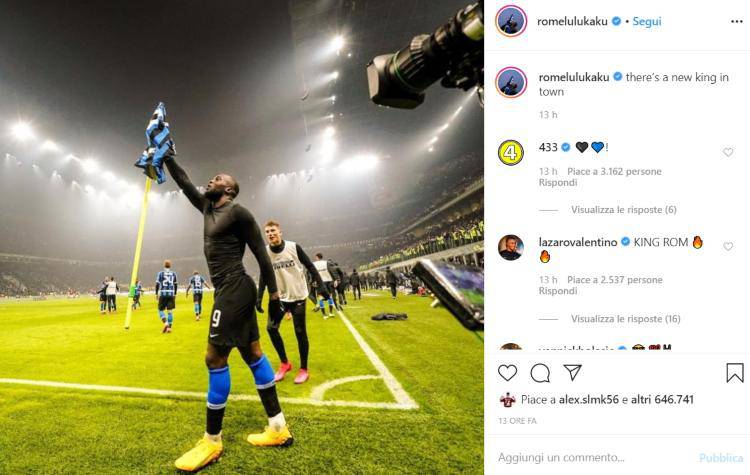Save post with bookmark icon
The image size is (750, 475).
(735, 373)
